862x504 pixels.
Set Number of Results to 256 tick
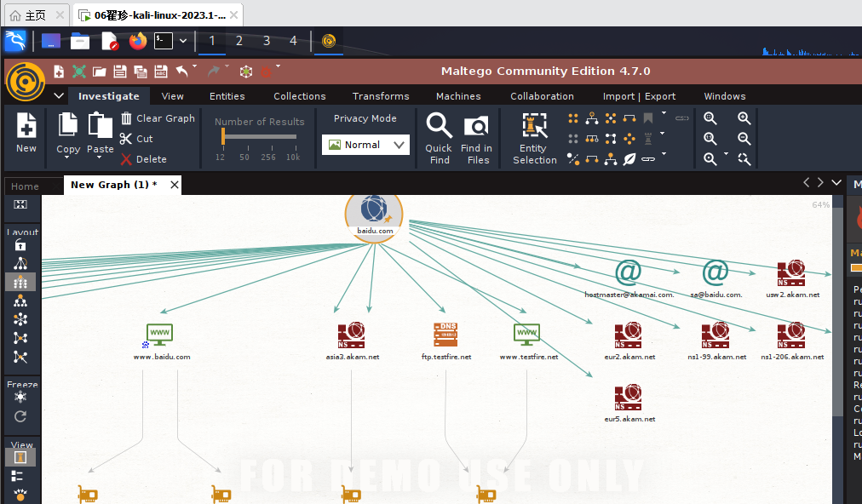[x=268, y=157]
